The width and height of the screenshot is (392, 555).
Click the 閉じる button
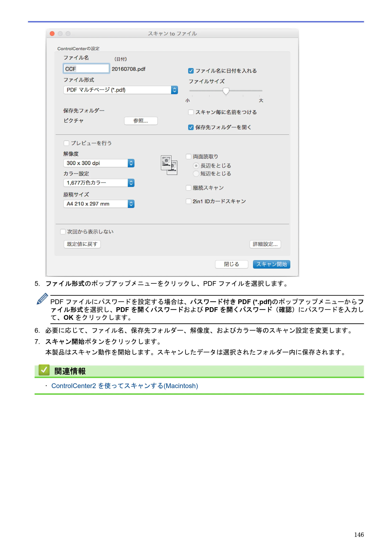pos(231,264)
